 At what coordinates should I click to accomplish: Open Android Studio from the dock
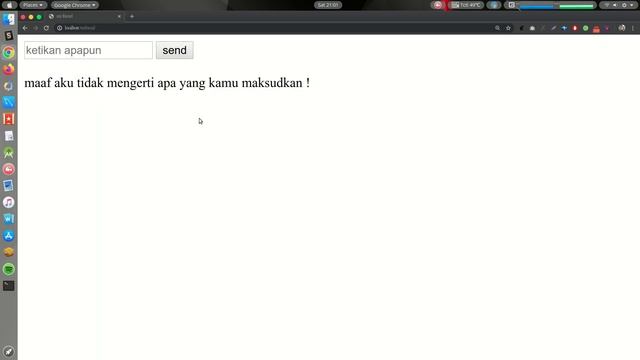tap(9, 153)
